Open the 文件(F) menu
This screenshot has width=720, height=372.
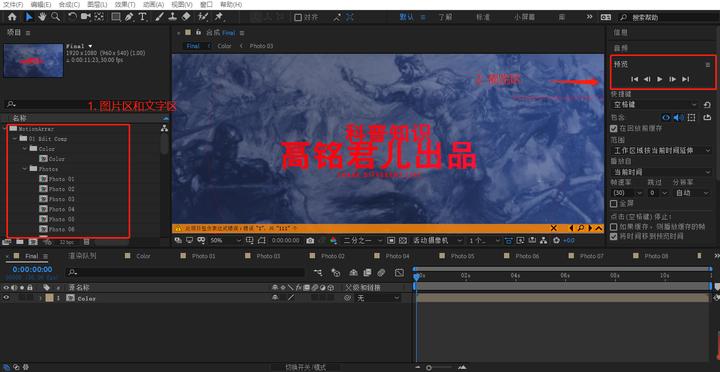pyautogui.click(x=13, y=5)
